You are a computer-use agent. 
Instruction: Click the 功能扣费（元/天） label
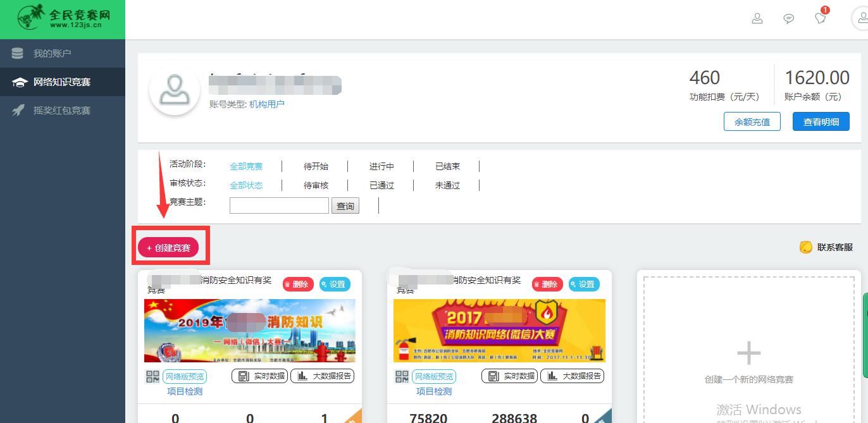pos(724,97)
